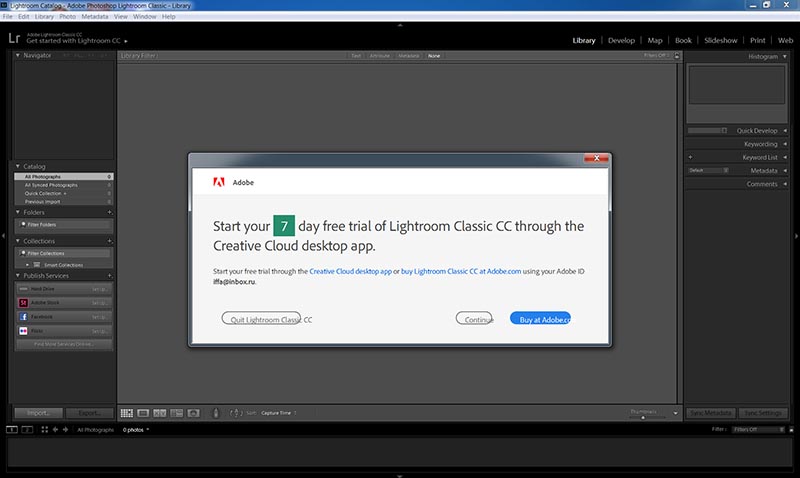Collapse Publish Services panel triangle
Image resolution: width=800 pixels, height=478 pixels.
click(17, 275)
